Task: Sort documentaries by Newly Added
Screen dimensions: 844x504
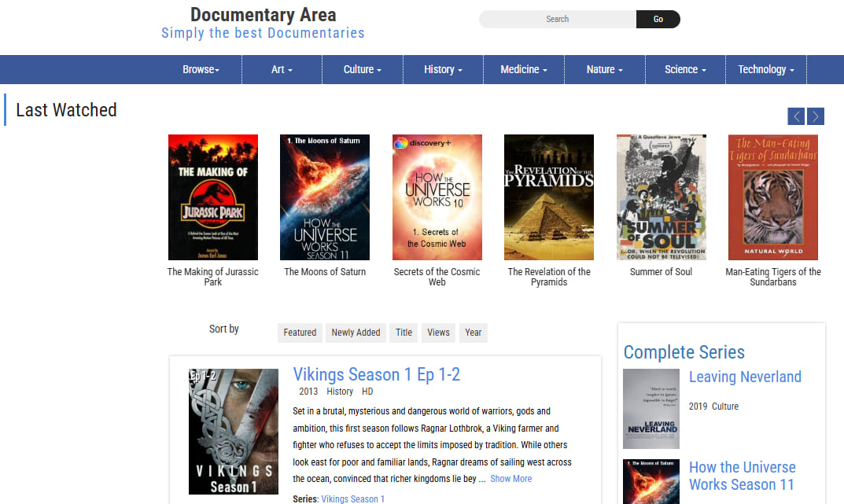Action: click(356, 333)
